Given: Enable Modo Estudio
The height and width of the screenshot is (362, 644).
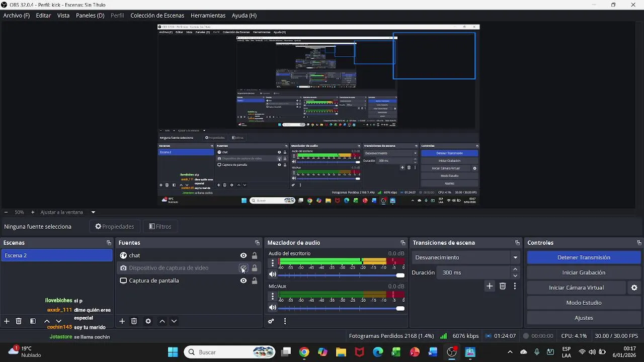Looking at the screenshot, I should (x=584, y=303).
